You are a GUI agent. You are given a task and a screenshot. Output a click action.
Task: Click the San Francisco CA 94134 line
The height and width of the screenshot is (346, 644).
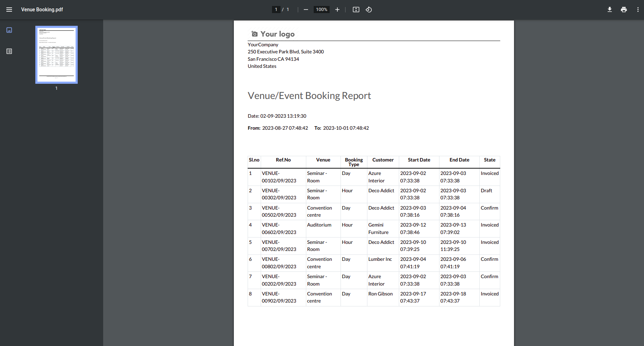coord(273,59)
